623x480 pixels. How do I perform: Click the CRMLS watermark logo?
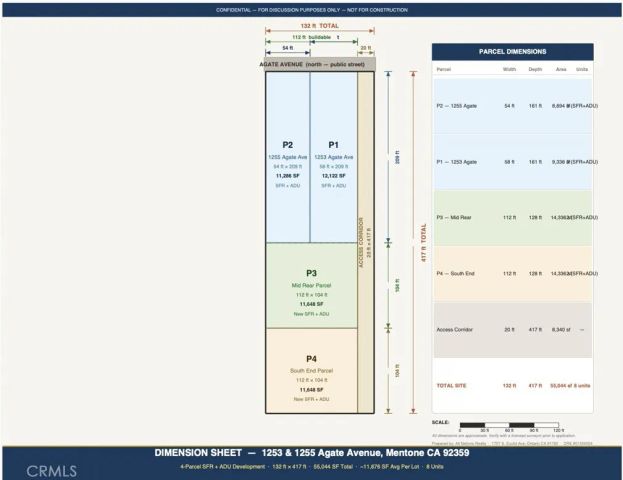tap(52, 471)
